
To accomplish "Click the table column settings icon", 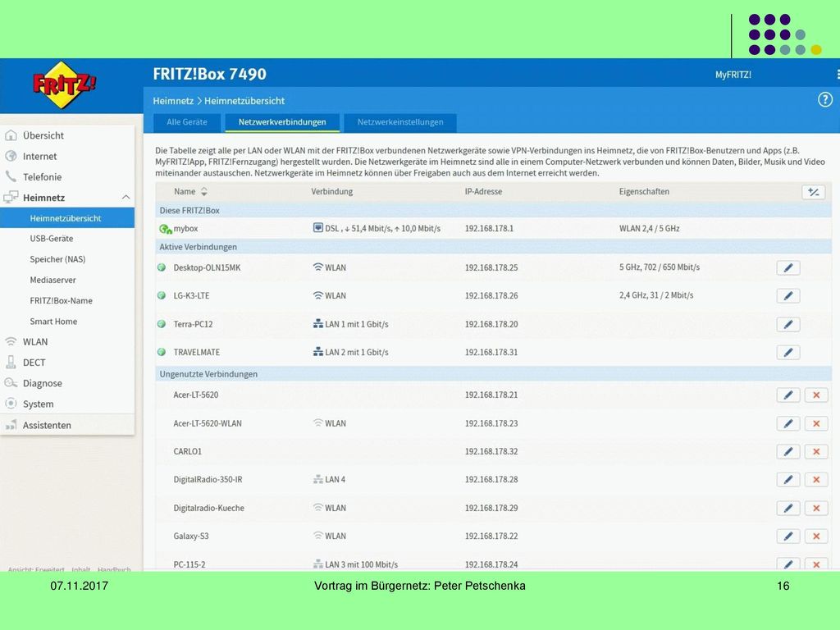I will tap(813, 192).
